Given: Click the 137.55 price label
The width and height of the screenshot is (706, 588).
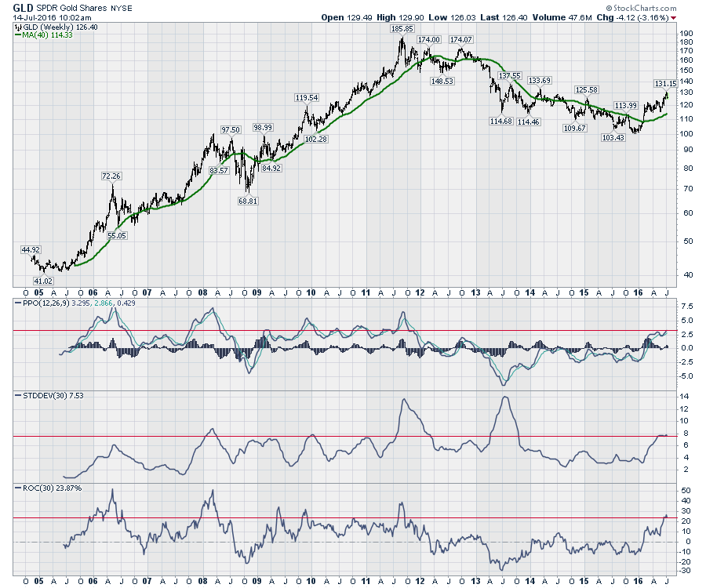Looking at the screenshot, I should coord(510,75).
